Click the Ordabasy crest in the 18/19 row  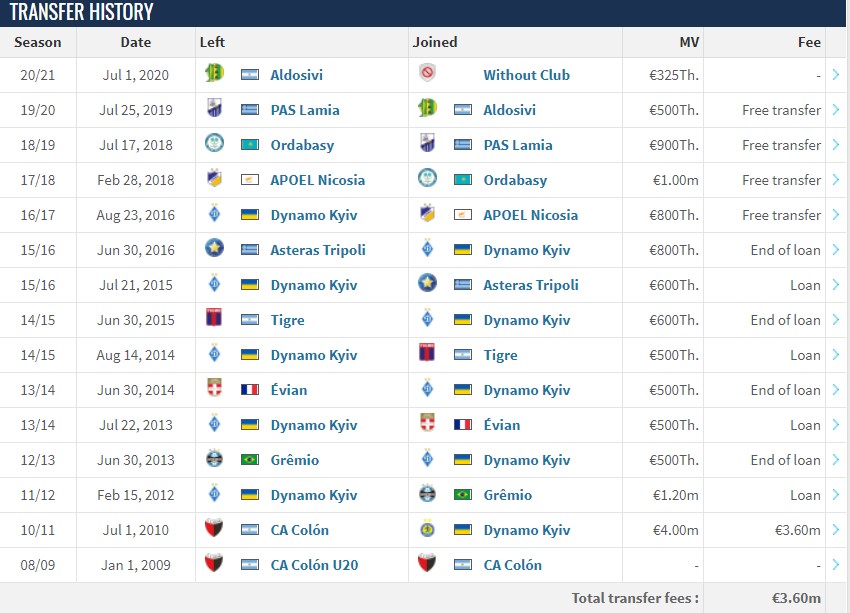215,144
